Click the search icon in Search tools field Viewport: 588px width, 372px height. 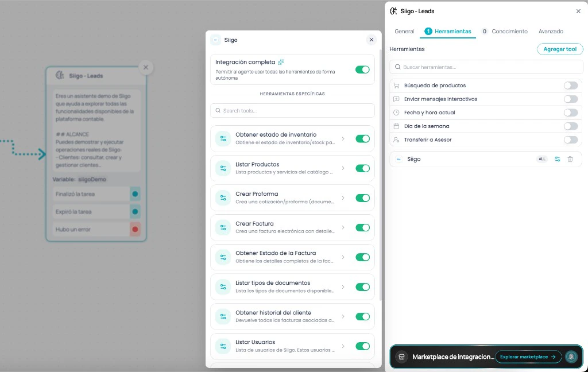click(x=218, y=111)
